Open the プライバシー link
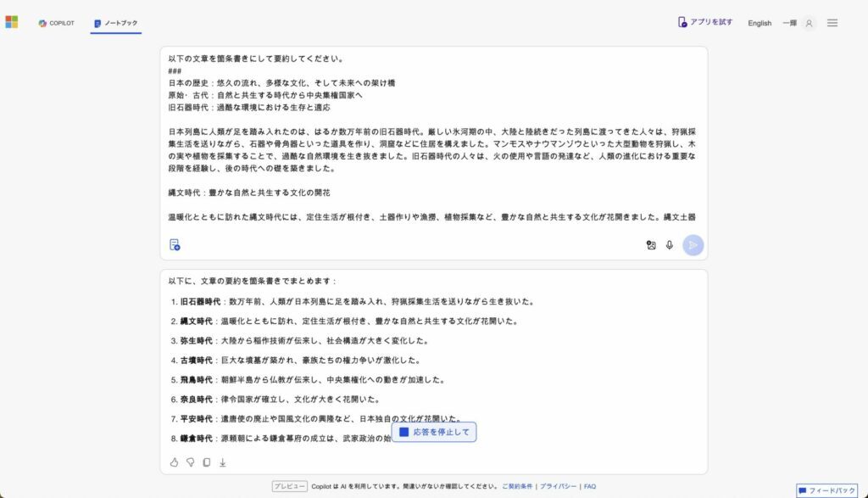Viewport: 868px width, 498px height. pos(559,487)
